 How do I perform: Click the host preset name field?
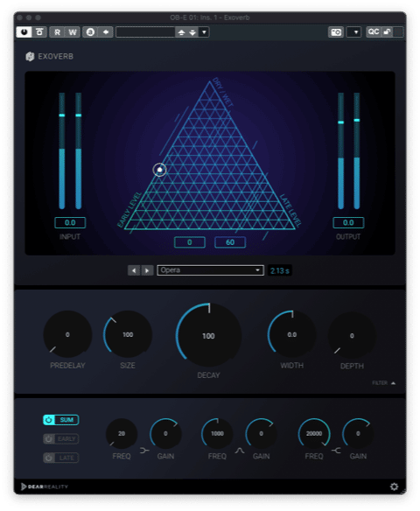tap(145, 31)
